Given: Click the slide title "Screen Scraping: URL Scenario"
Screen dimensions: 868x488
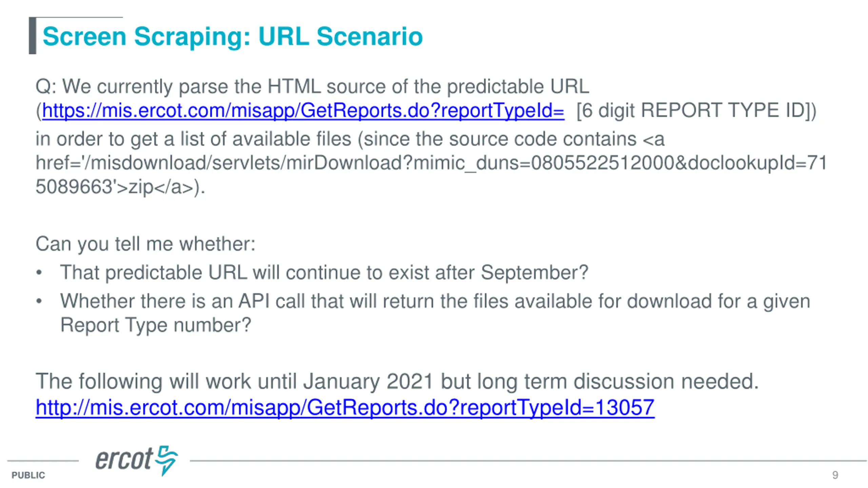Looking at the screenshot, I should (233, 36).
